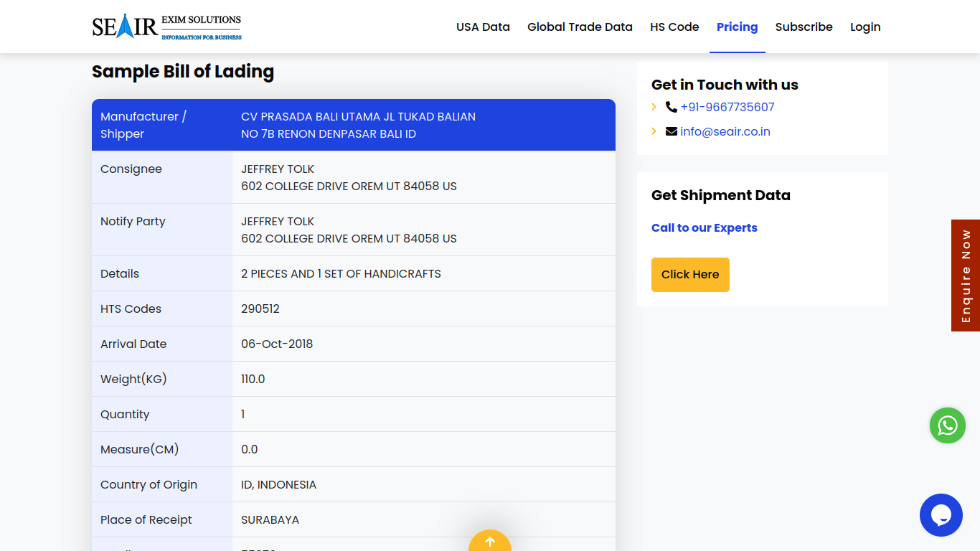Select weight value 110.0

[x=253, y=379]
